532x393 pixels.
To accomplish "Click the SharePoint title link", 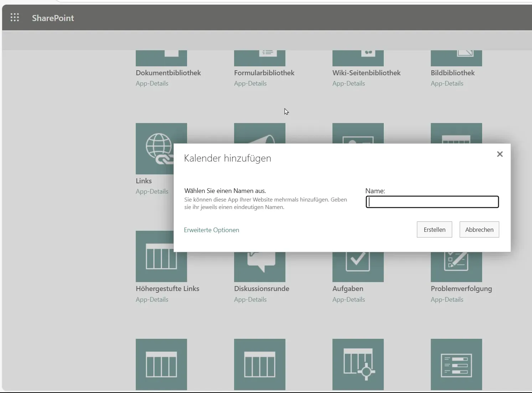I will pos(53,18).
